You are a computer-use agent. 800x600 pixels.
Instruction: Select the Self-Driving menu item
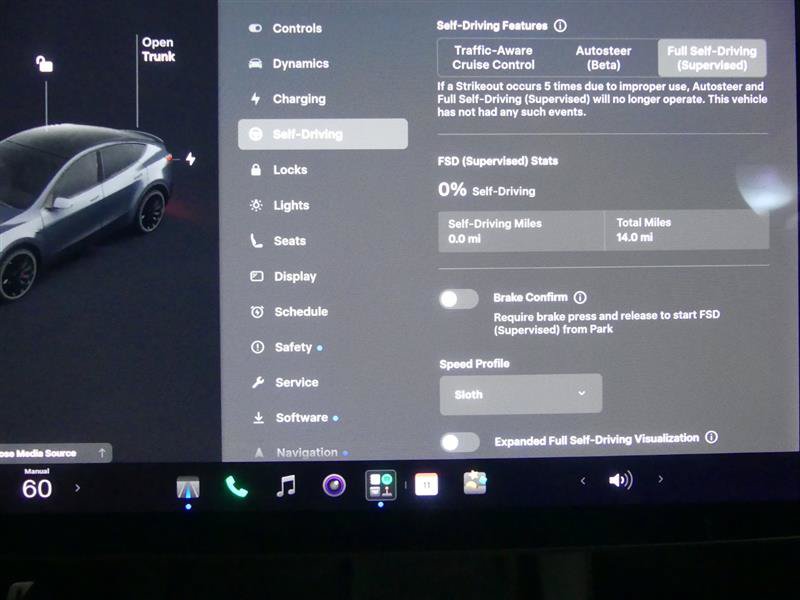323,134
